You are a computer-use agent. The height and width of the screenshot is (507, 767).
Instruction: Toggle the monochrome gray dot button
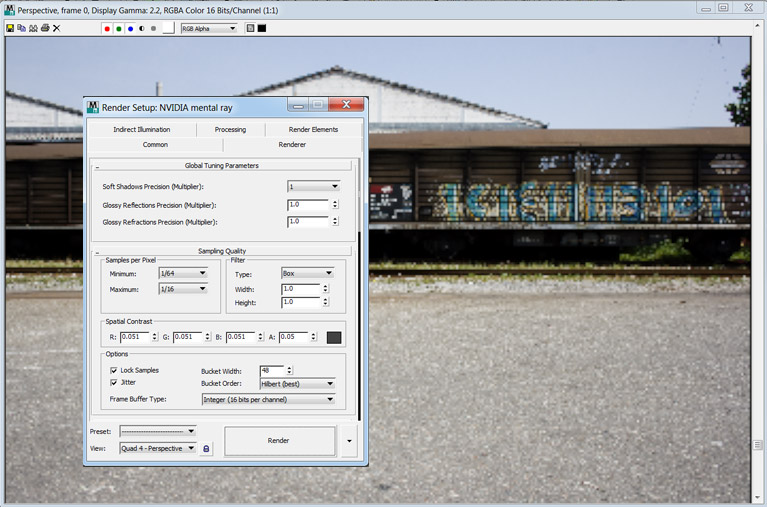point(154,29)
